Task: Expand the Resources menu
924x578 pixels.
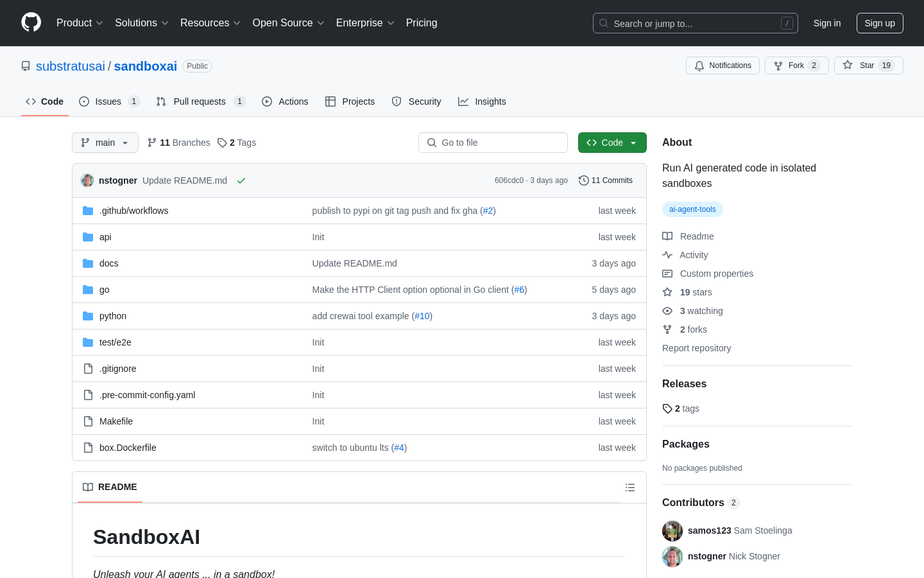Action: click(x=210, y=23)
